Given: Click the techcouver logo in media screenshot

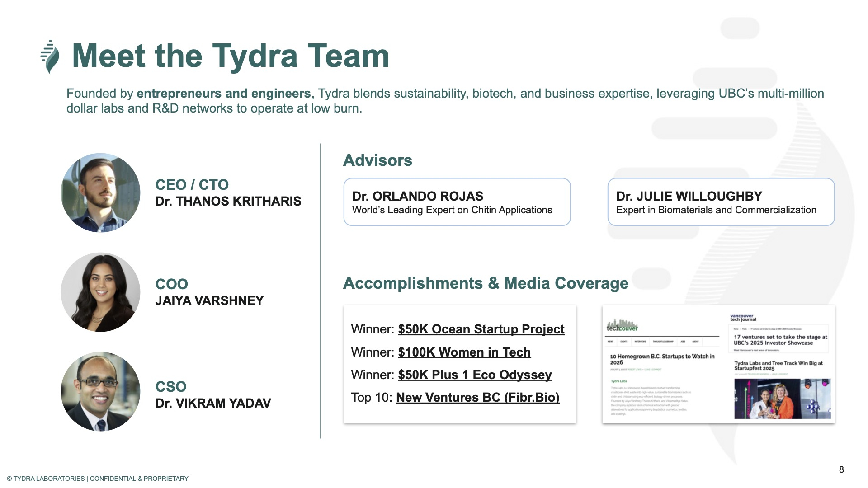Looking at the screenshot, I should pos(622,326).
